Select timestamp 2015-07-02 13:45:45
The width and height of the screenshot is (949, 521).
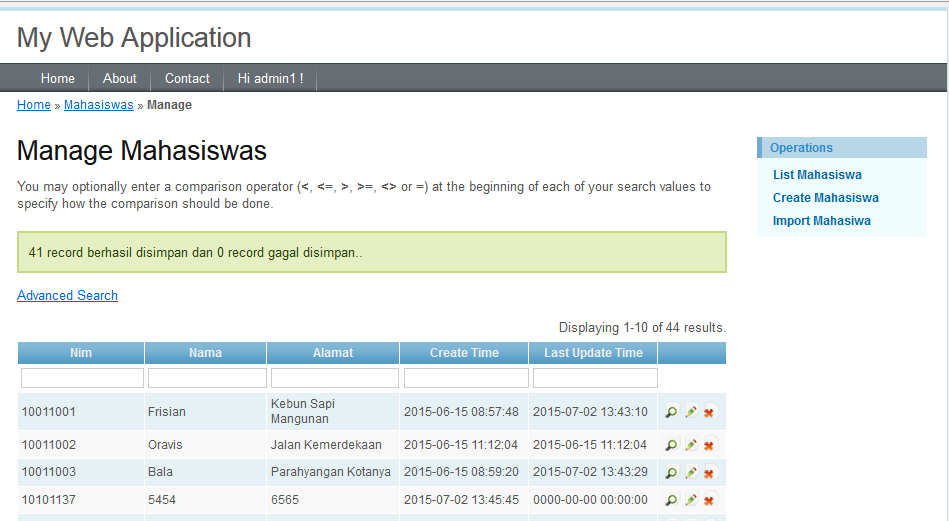(461, 500)
